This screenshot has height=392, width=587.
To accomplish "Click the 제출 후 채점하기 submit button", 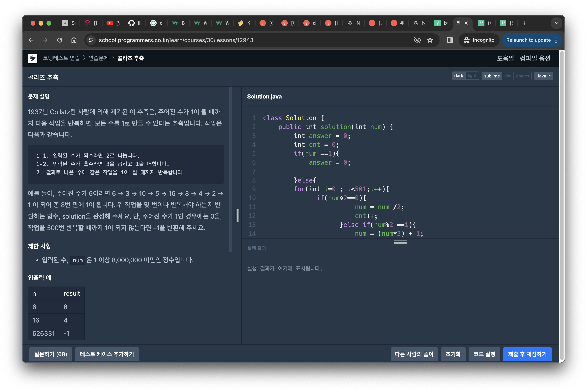I will 527,354.
